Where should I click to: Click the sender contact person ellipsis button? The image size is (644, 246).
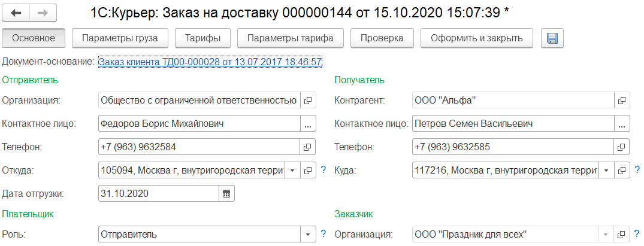click(308, 124)
